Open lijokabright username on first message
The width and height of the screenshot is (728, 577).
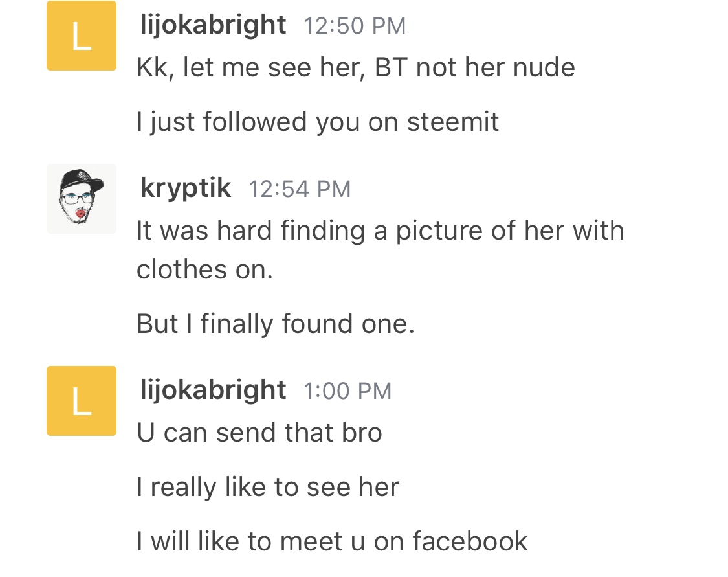pyautogui.click(x=213, y=25)
